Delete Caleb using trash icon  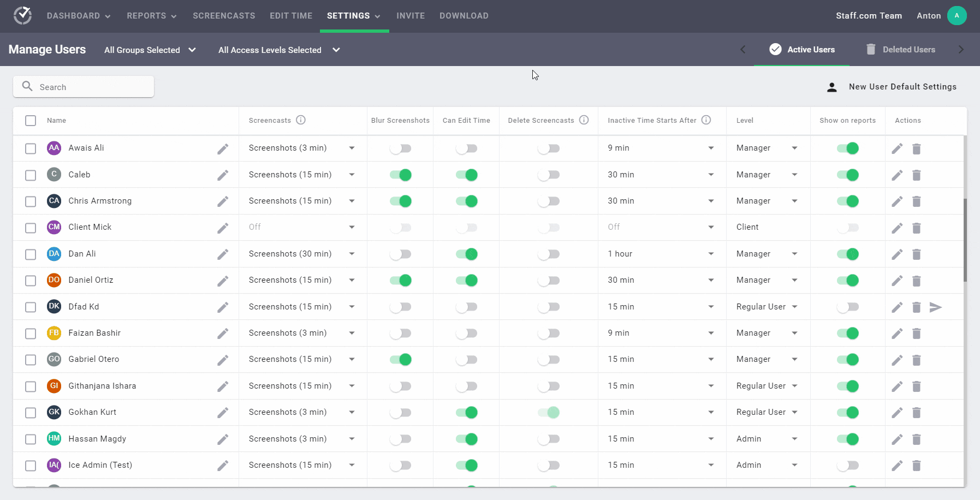coord(916,175)
